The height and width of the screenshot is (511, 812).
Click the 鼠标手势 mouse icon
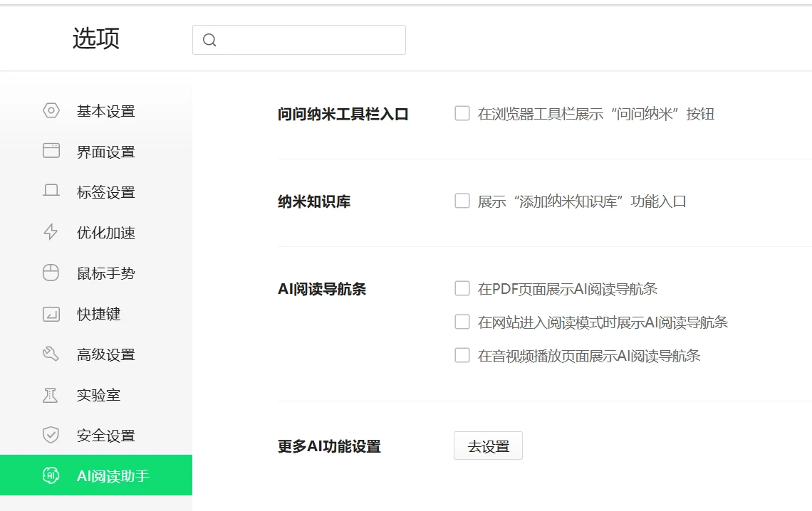pyautogui.click(x=50, y=273)
